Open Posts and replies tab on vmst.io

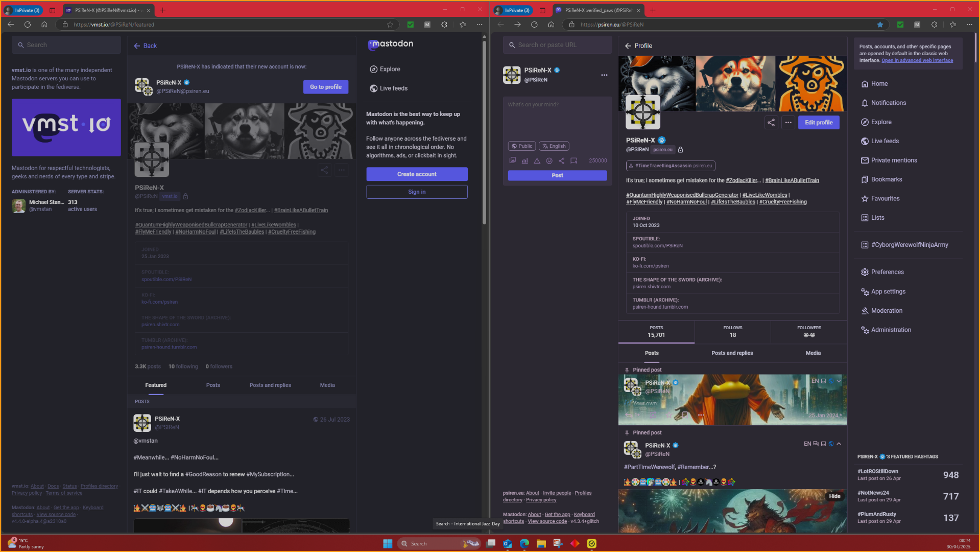(x=270, y=385)
